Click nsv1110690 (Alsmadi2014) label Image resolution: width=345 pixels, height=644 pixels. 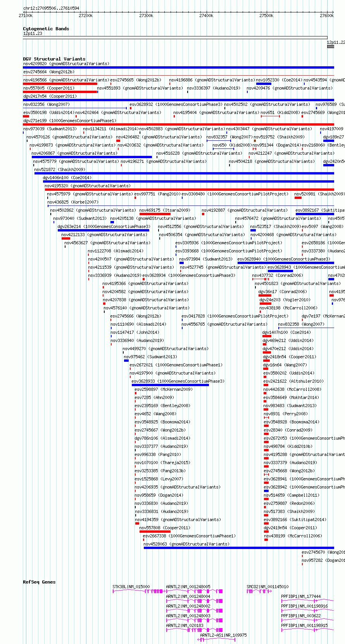click(x=138, y=324)
